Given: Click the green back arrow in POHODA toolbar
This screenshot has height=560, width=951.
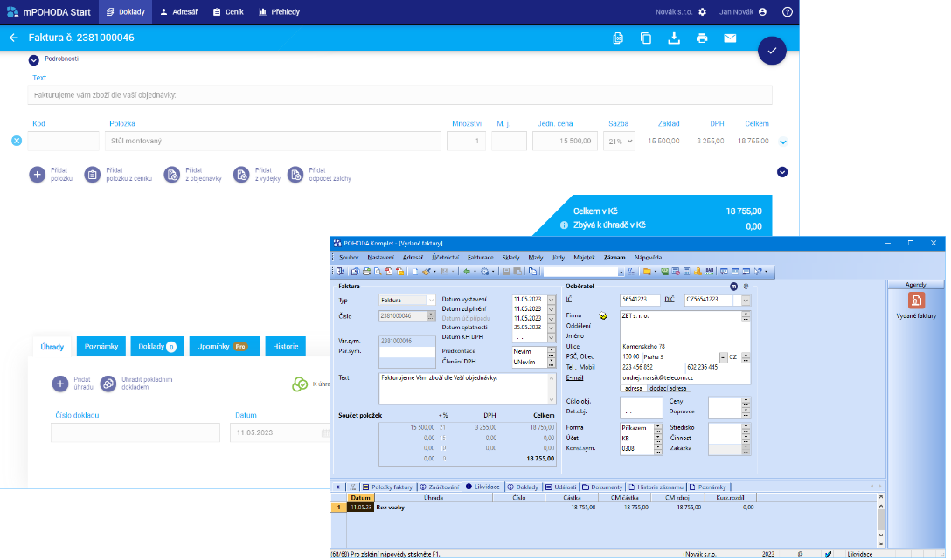Looking at the screenshot, I should coord(467,272).
